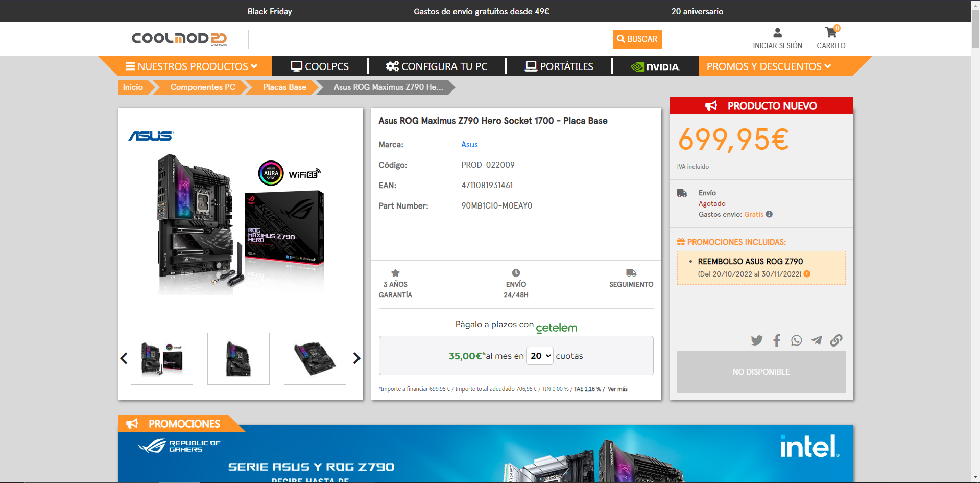The image size is (980, 483).
Task: Copy product link using chain icon
Action: (836, 340)
